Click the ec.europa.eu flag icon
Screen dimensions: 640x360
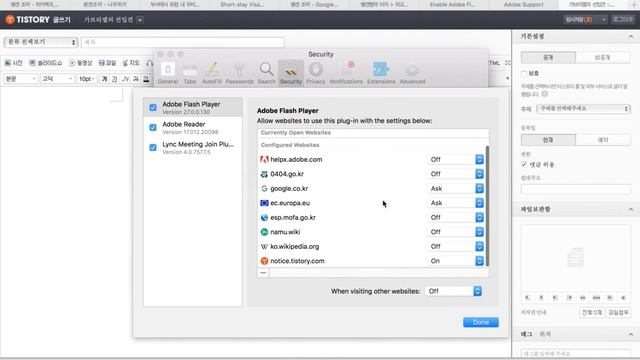pos(264,203)
